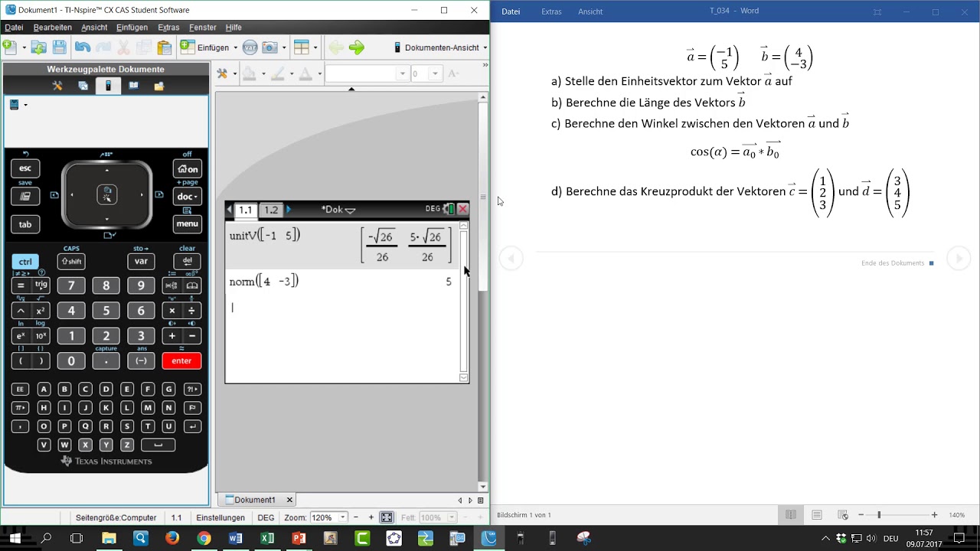Close the calculator document with red X
This screenshot has height=551, width=980.
tap(462, 209)
